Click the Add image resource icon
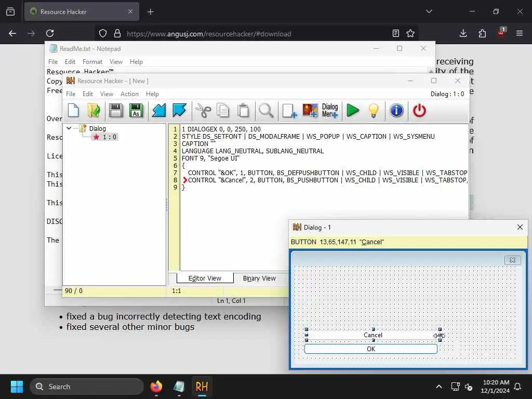 click(310, 111)
